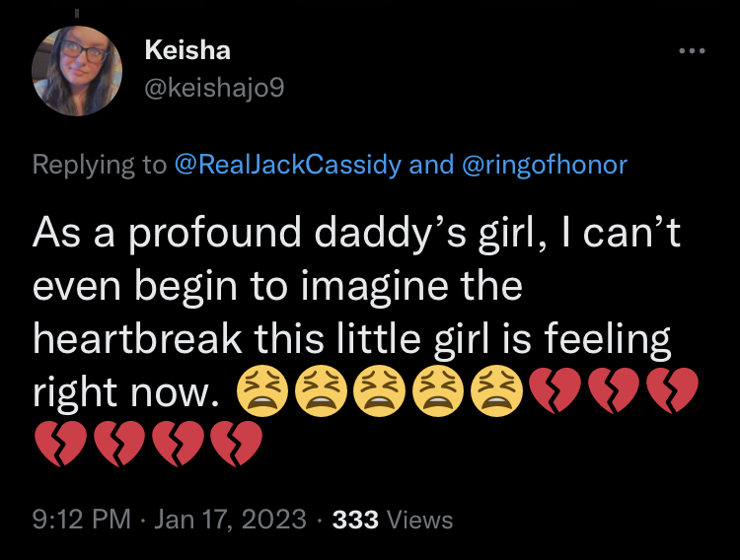Image resolution: width=740 pixels, height=560 pixels.
Task: Open the Keisha display name link
Action: [187, 50]
